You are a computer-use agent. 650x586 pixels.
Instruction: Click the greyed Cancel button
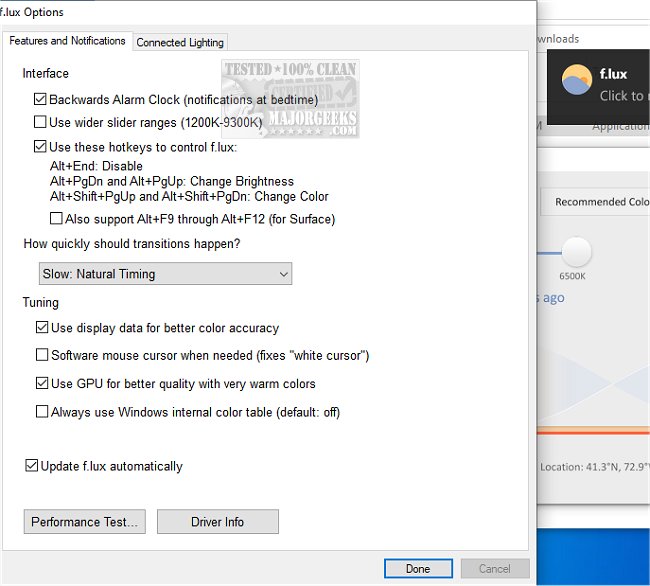[x=495, y=569]
